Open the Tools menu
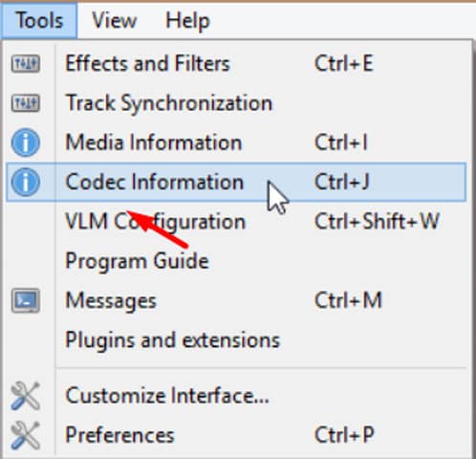476x459 pixels. coord(39,20)
